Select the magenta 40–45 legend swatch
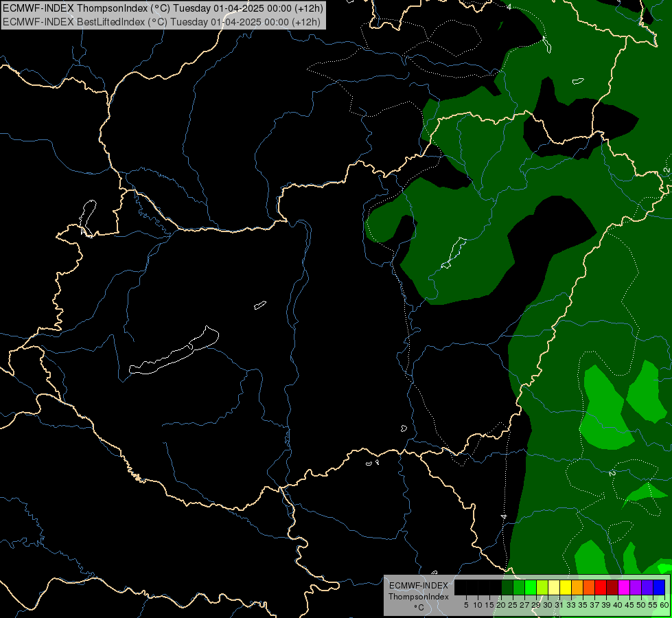672x618 pixels. coord(623,587)
